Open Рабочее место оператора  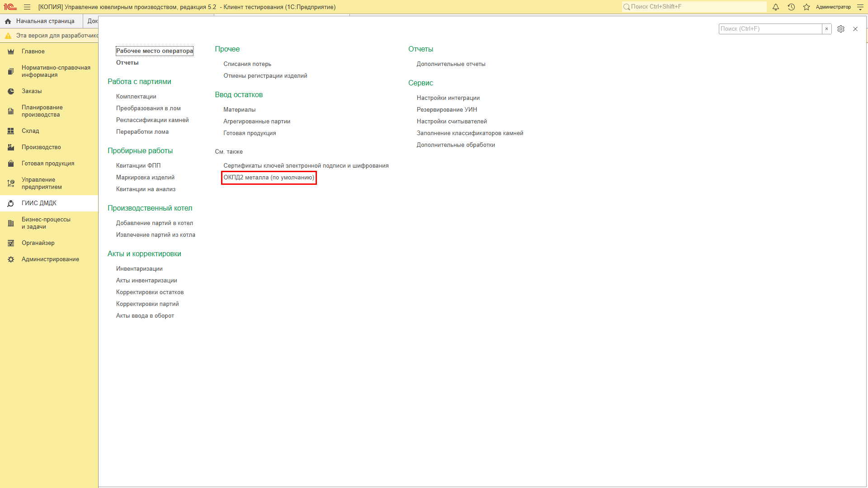(x=155, y=51)
